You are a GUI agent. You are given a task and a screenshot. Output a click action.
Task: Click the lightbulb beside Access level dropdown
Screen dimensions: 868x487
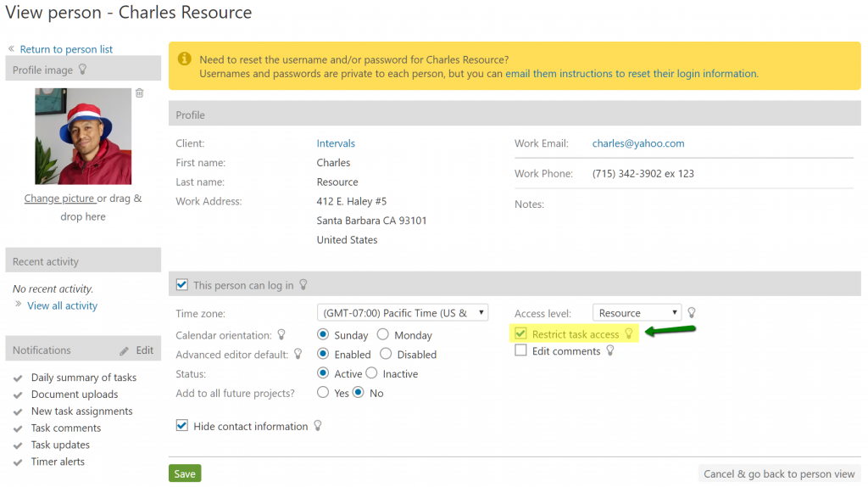click(692, 313)
